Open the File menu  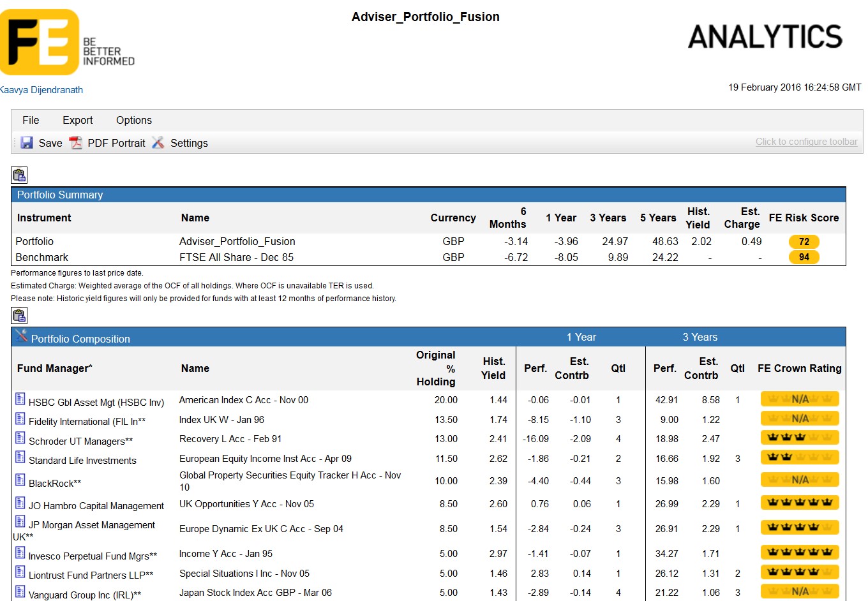pos(31,120)
